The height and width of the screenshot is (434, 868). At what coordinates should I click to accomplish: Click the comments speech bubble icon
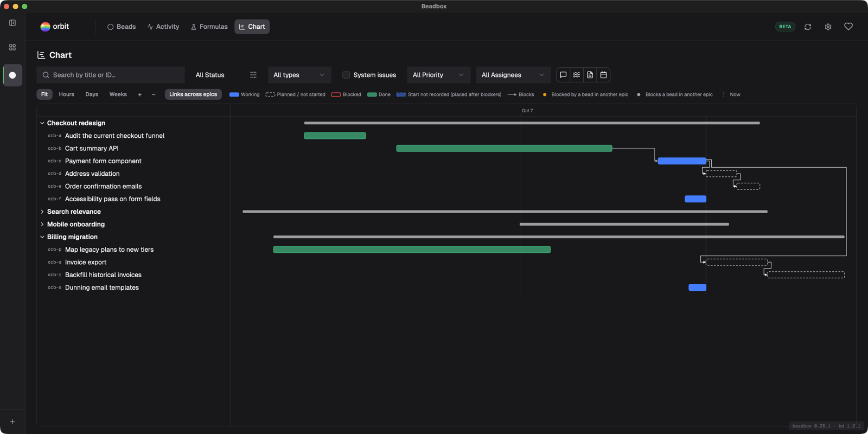point(563,75)
